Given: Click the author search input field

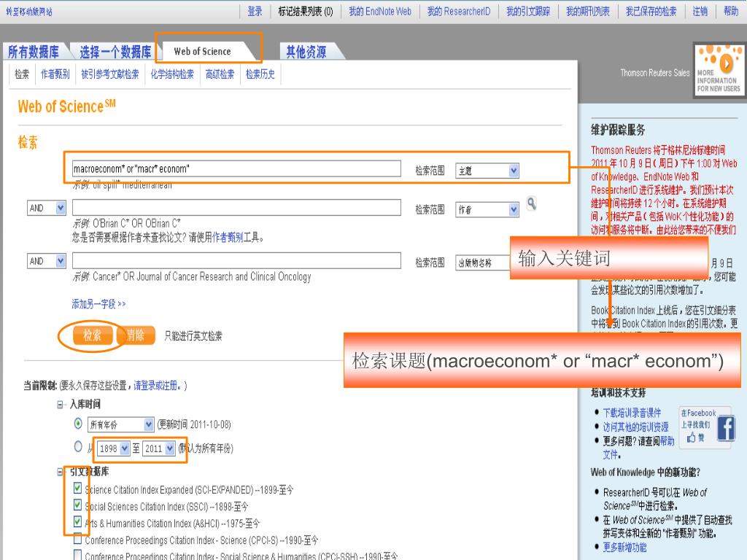Looking at the screenshot, I should pyautogui.click(x=236, y=208).
